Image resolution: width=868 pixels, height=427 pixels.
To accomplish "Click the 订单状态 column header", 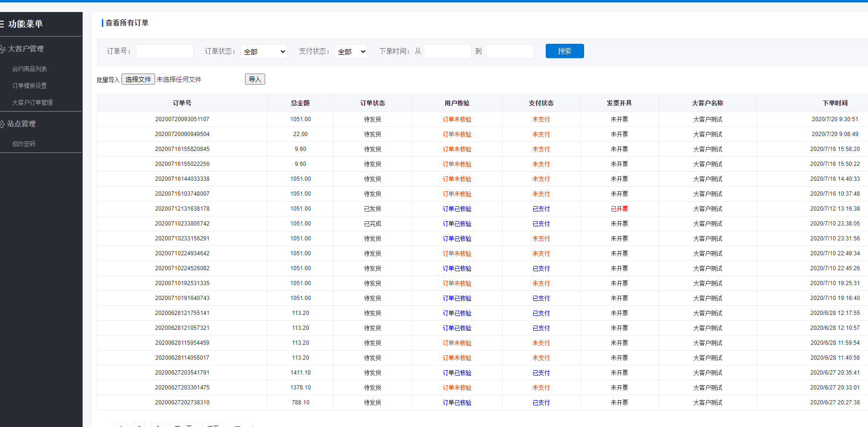I will click(x=373, y=103).
